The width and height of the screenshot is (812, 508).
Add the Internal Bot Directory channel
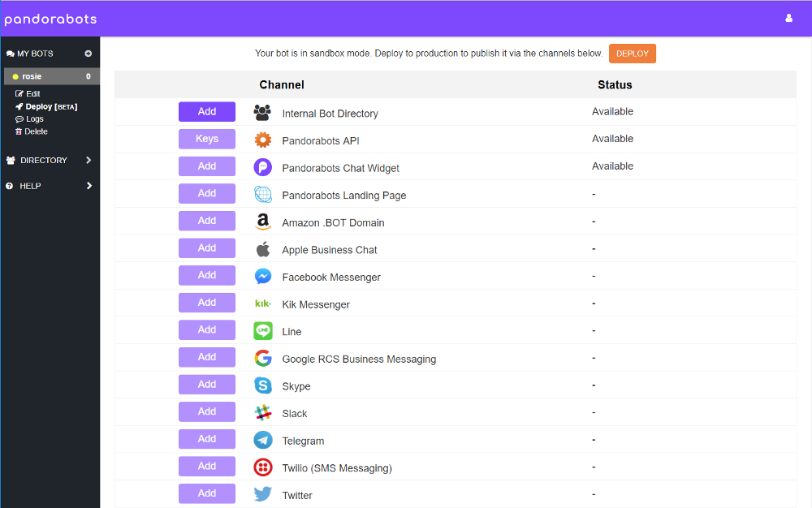pos(207,112)
